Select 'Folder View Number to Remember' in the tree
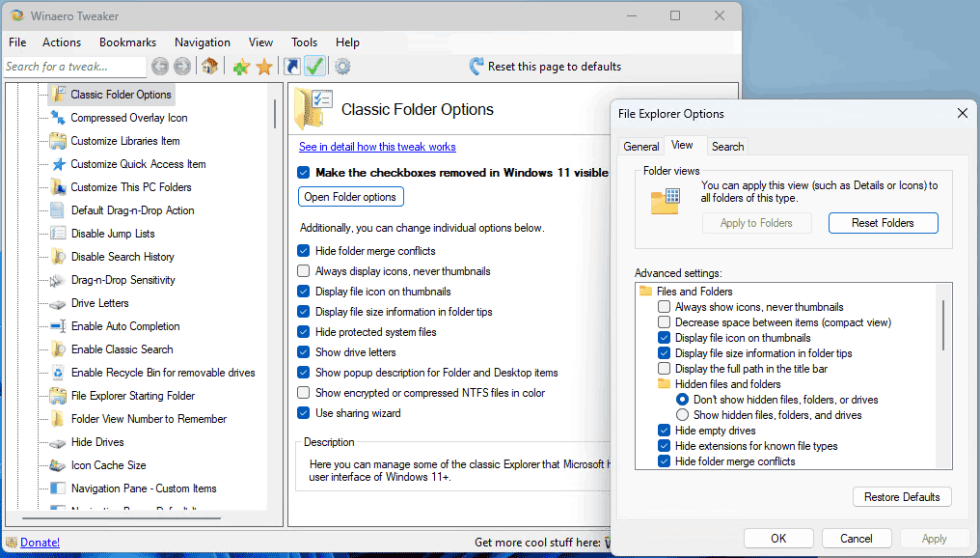 click(x=149, y=419)
